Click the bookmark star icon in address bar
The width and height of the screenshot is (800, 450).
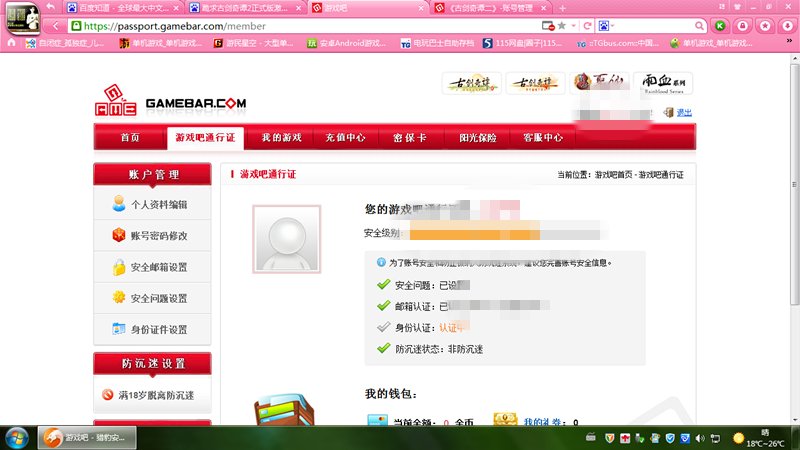click(562, 26)
